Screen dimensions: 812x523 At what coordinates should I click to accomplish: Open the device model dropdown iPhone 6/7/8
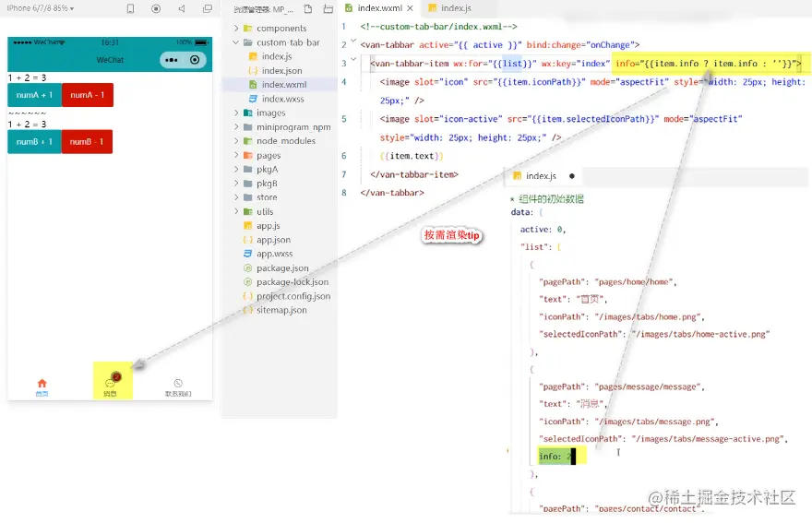click(41, 8)
